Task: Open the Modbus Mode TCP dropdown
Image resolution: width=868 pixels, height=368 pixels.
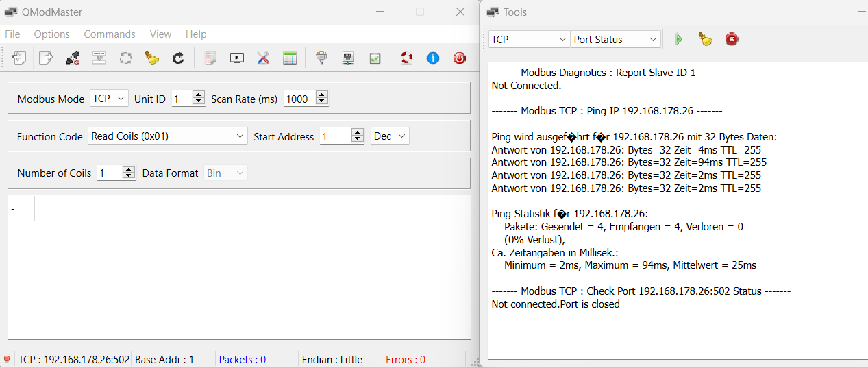Action: pos(109,99)
